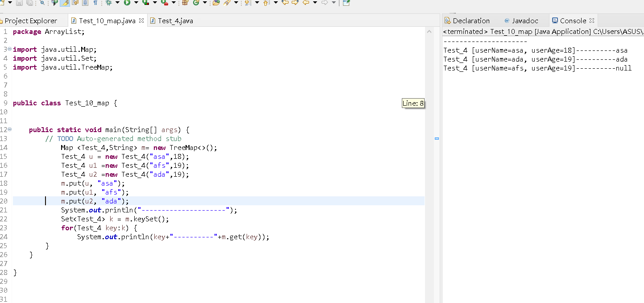Click the 'import java.util.TreeMap;' line
This screenshot has height=303, width=644.
pos(63,67)
